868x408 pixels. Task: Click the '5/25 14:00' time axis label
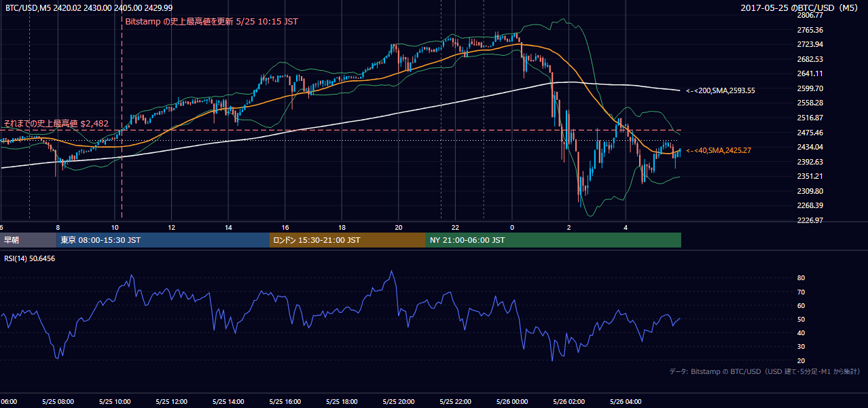pos(228,402)
